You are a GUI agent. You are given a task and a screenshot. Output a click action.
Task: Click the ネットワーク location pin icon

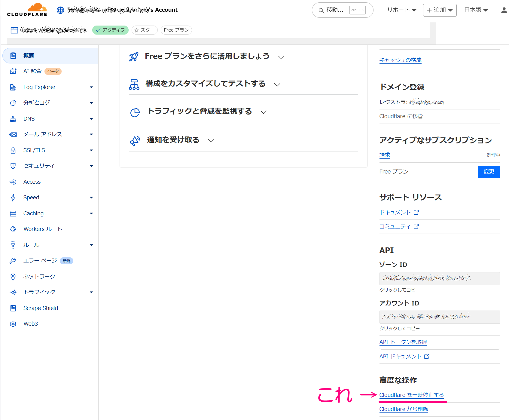[13, 277]
